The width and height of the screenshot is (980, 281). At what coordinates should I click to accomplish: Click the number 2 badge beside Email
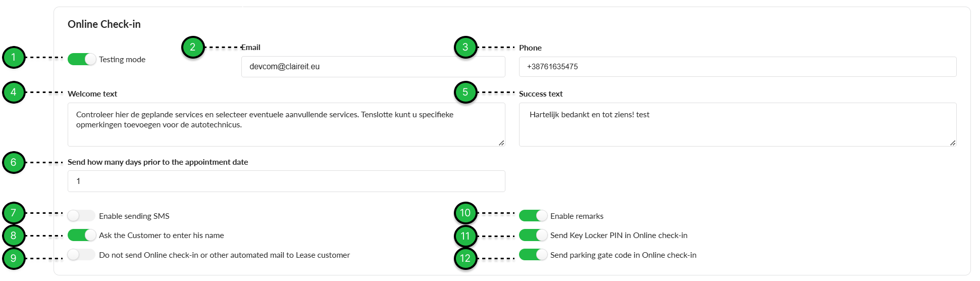click(x=192, y=48)
